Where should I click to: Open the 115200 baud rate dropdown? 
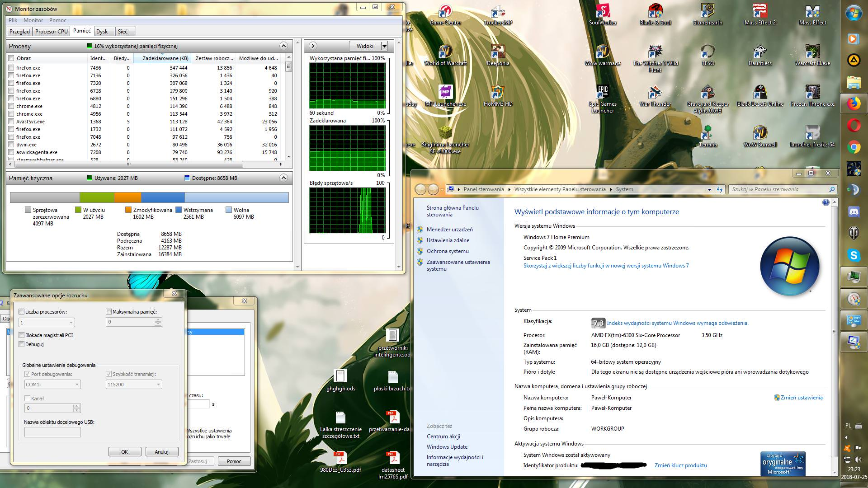[158, 385]
